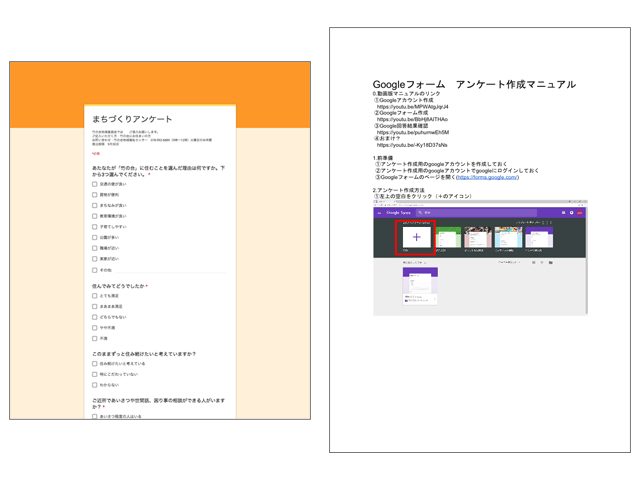Open the Google apps grid icon in the header
This screenshot has width=640, height=480.
564,213
